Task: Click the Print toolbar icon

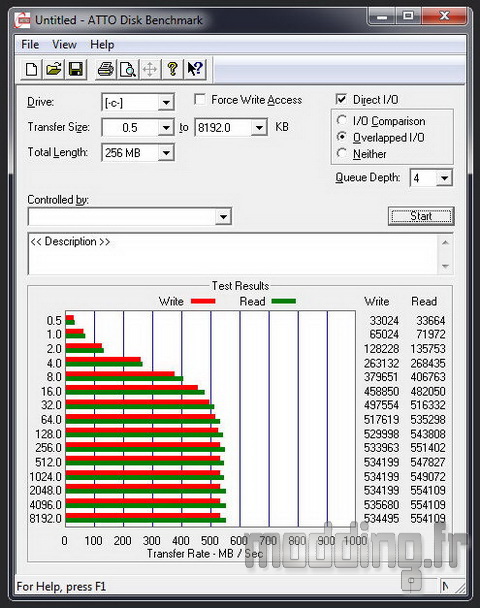Action: 105,70
